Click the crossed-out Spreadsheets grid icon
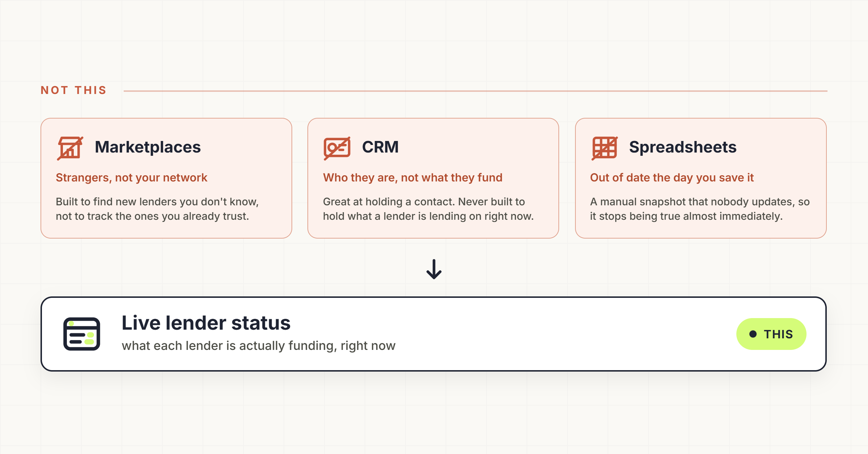Screen dimensions: 868x454 605,148
